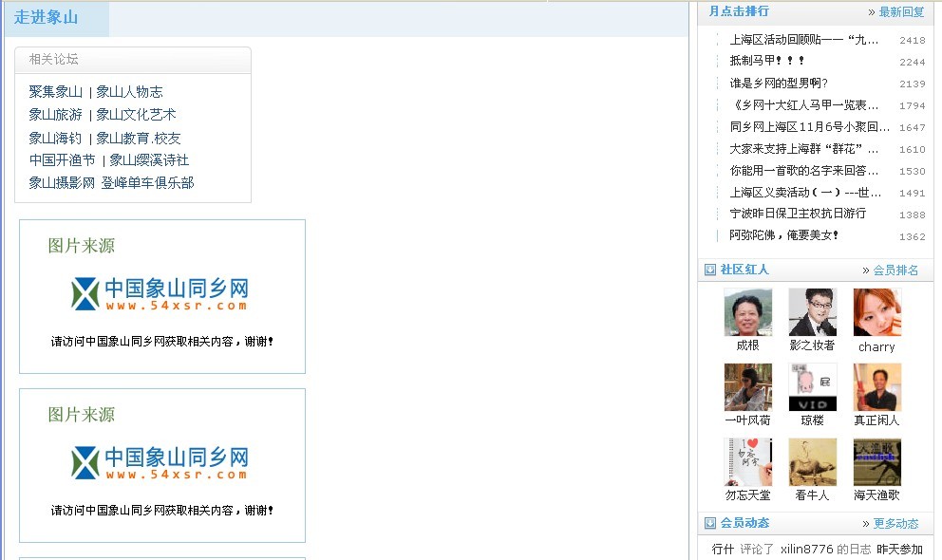Click 看牛人 avatar picture
Image resolution: width=942 pixels, height=560 pixels.
pyautogui.click(x=812, y=461)
